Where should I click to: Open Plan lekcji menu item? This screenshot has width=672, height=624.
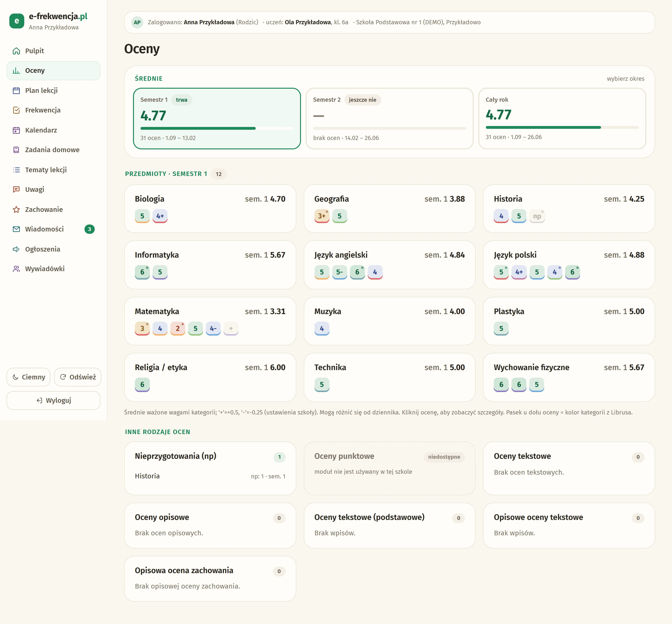53,91
